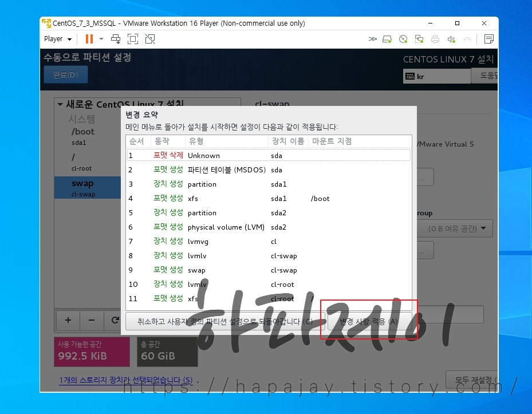Close the VMware Player window
Screen dimensions: 532x414
tap(484, 23)
